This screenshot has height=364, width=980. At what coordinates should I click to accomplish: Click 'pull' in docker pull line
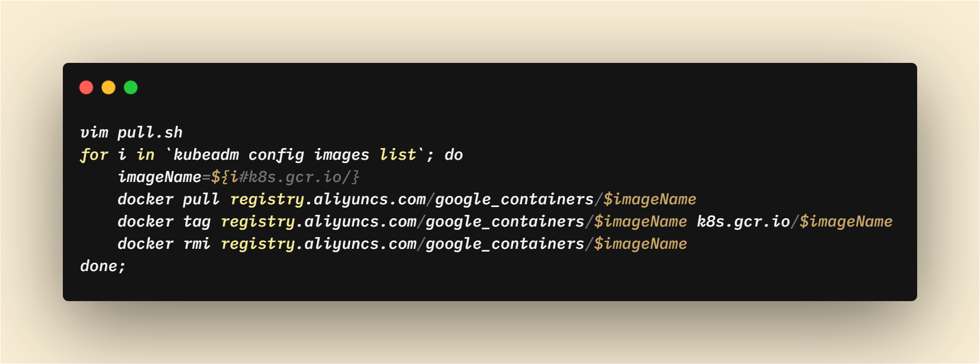[201, 199]
